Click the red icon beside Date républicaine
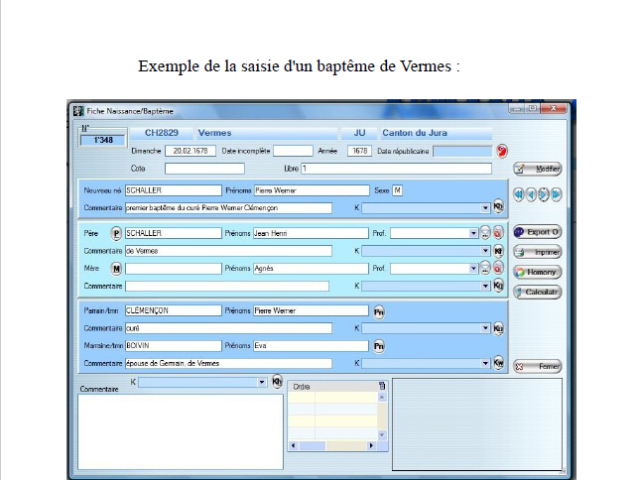640x480 pixels. pyautogui.click(x=502, y=151)
